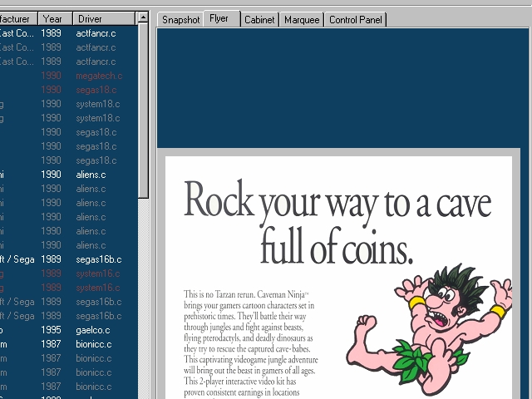
Task: Switch to the Snapshot tab
Action: pos(180,20)
